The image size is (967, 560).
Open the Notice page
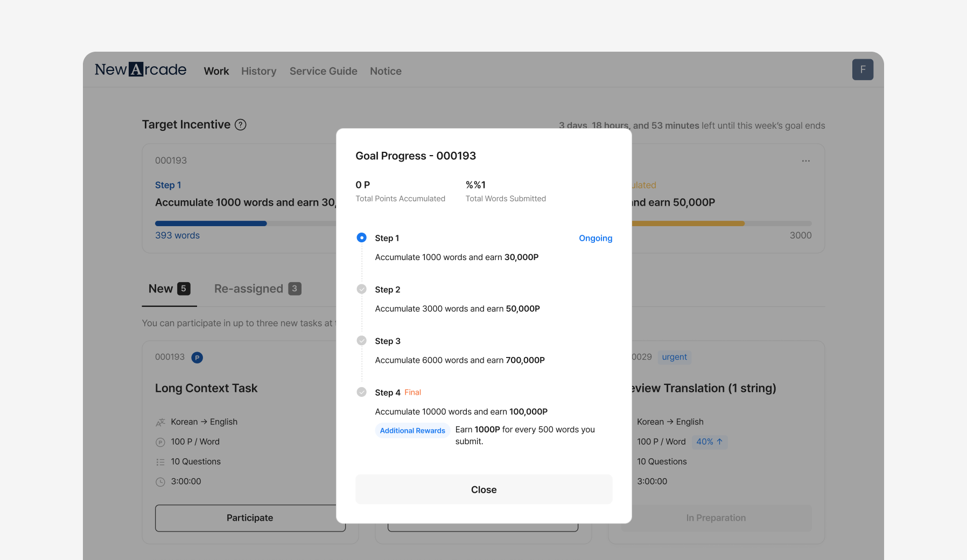tap(386, 71)
